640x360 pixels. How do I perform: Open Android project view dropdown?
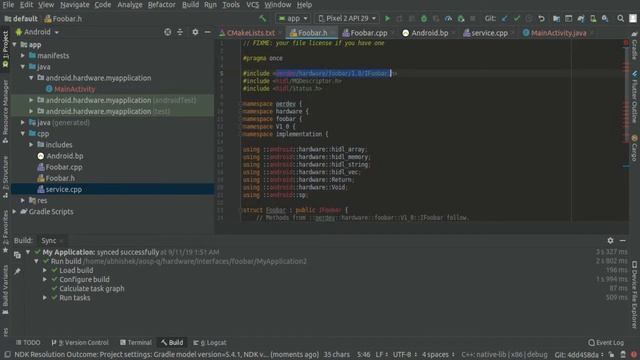pyautogui.click(x=37, y=32)
